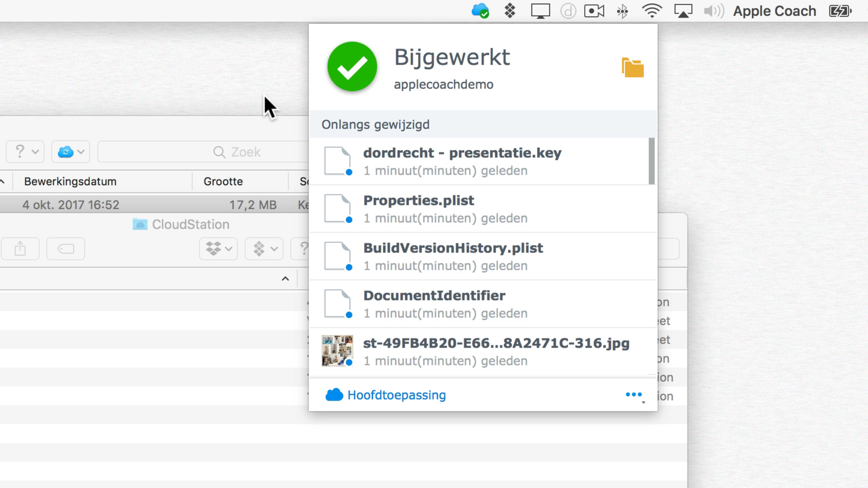Click the green Bijgewerkt checkmark status icon
This screenshot has height=488, width=868.
(x=352, y=67)
